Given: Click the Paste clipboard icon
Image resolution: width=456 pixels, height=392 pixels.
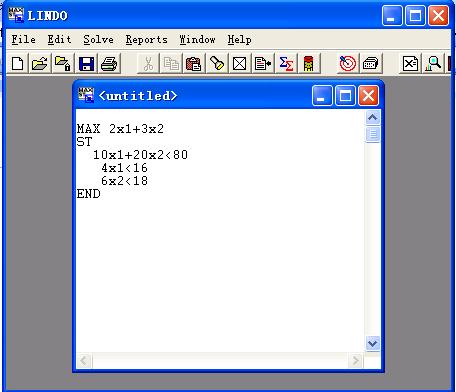Looking at the screenshot, I should click(x=194, y=63).
